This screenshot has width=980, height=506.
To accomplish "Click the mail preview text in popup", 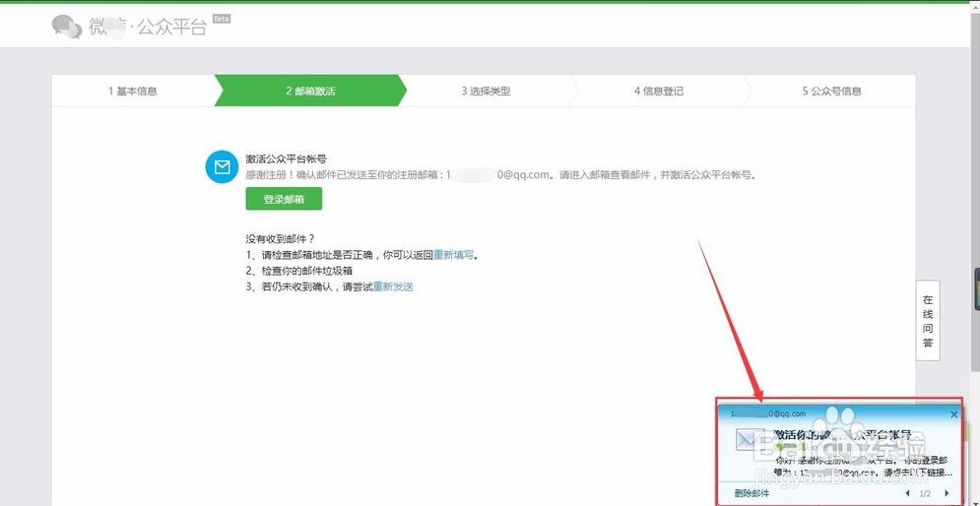I will coord(864,467).
